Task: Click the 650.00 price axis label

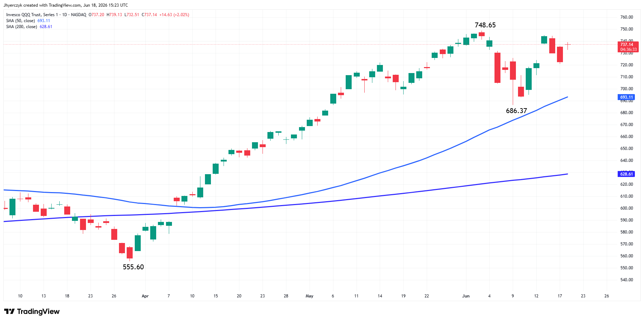Action: 626,149
